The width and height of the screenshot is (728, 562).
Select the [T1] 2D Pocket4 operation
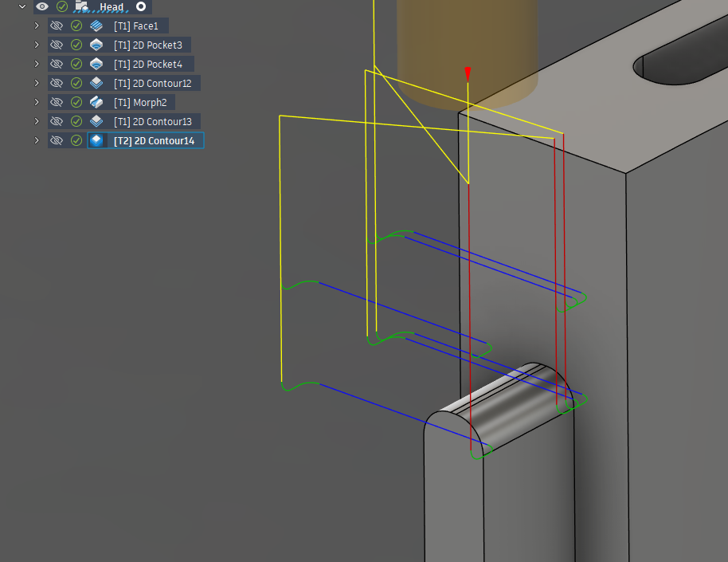pos(148,64)
